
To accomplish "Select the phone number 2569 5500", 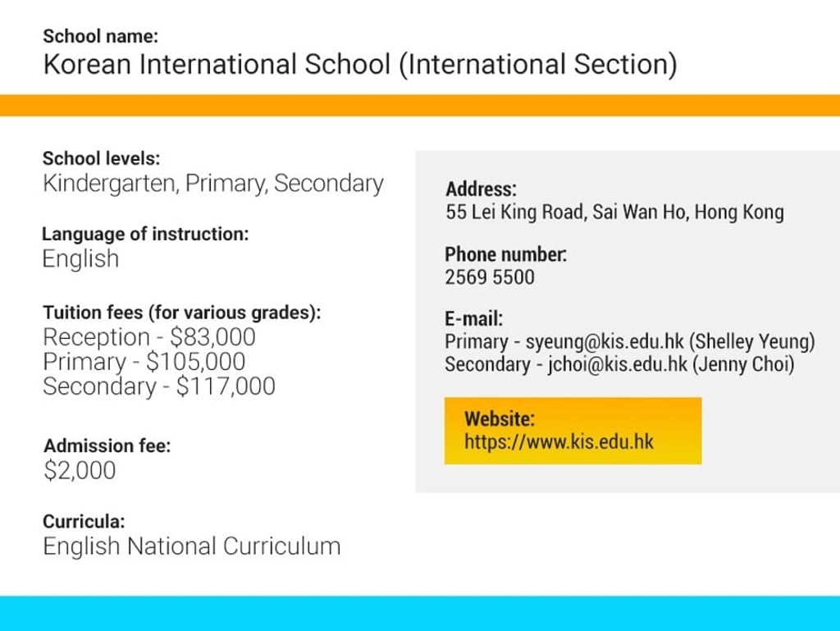I will pos(489,277).
